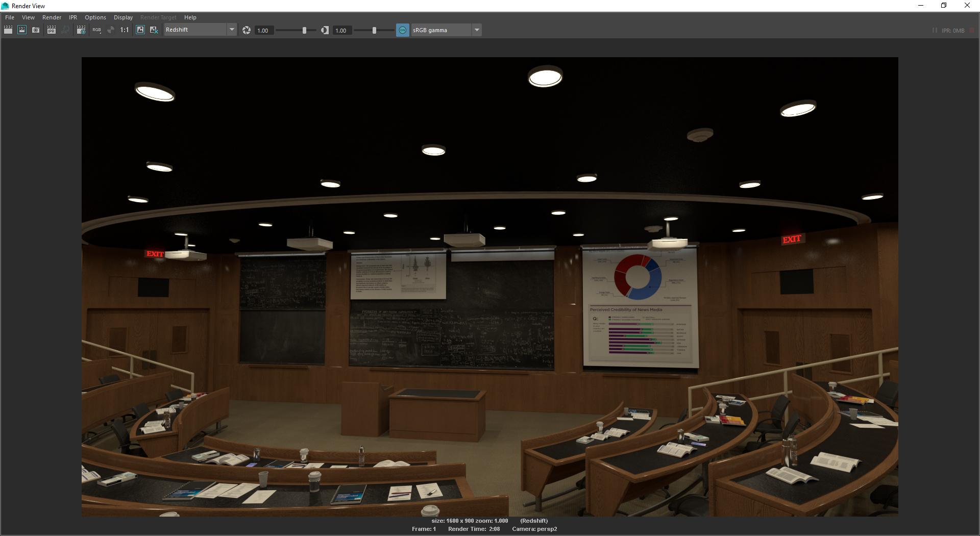Click the 'size: 1600 x 900 zoom: 1.000' text
Viewport: 980px width, 536px height.
coord(470,521)
